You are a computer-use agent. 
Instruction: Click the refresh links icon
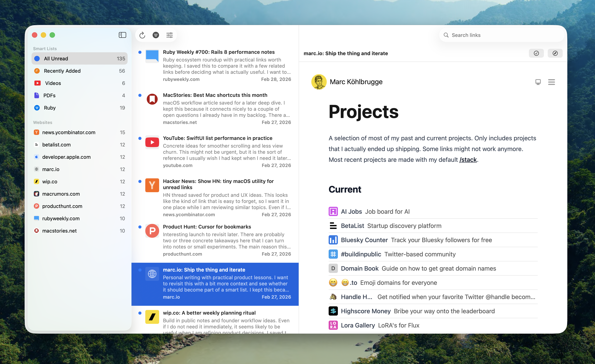click(x=142, y=35)
